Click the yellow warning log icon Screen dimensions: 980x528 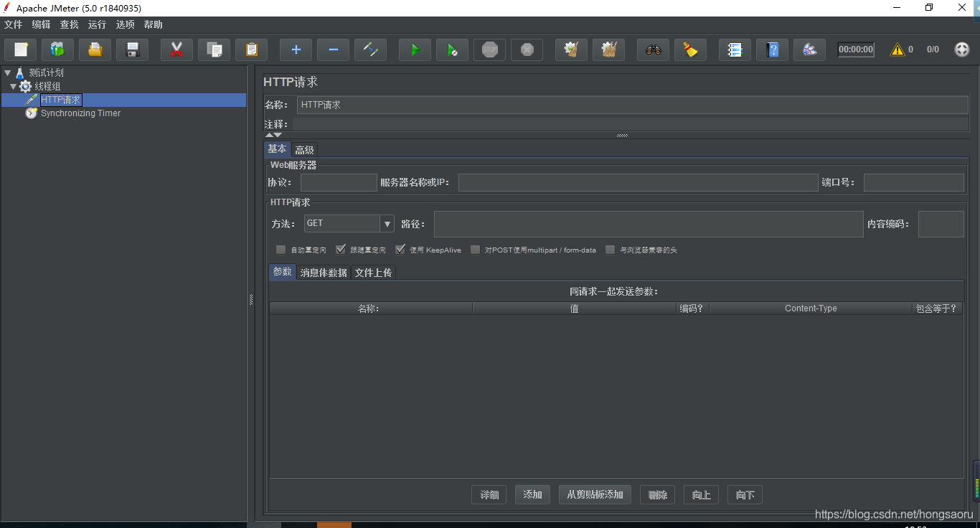pos(897,49)
